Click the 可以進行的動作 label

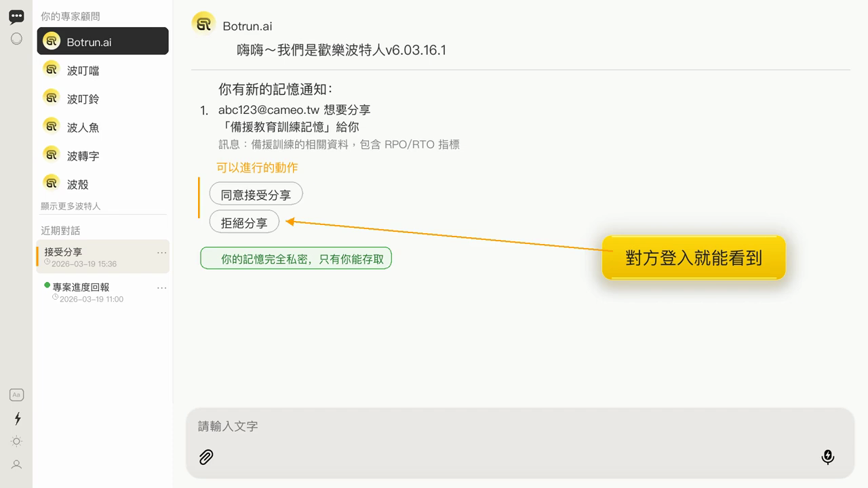257,167
